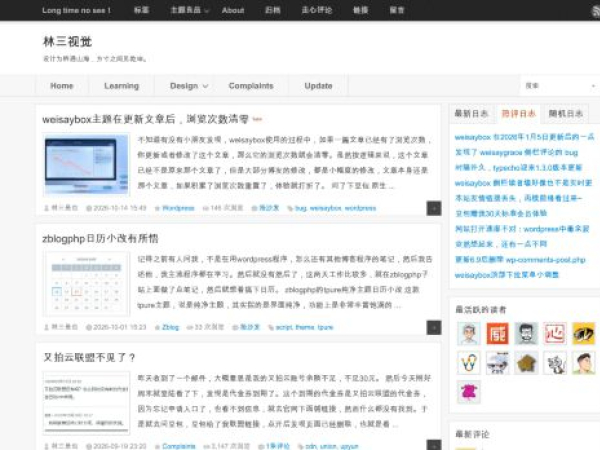Focus the search input field
The height and width of the screenshot is (450, 600).
pyautogui.click(x=557, y=86)
